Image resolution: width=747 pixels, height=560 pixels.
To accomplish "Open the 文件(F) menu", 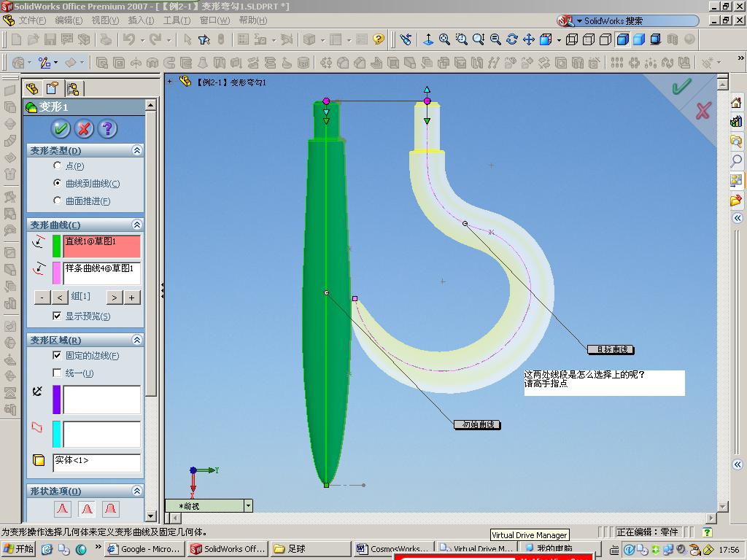I will 32,20.
